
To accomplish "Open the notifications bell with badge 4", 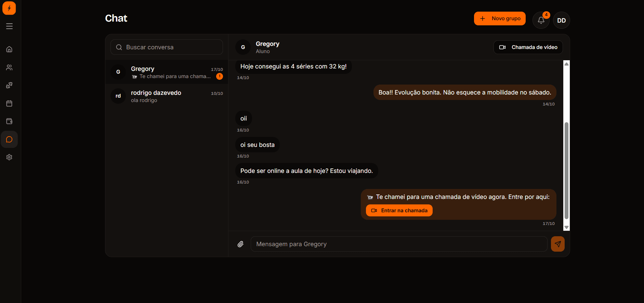I will point(541,20).
